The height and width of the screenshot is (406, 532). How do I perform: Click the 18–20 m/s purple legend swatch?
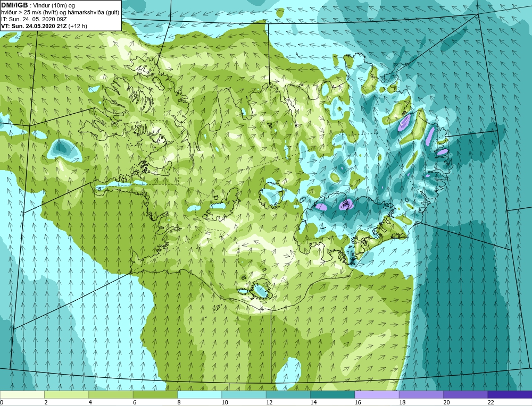click(x=421, y=394)
